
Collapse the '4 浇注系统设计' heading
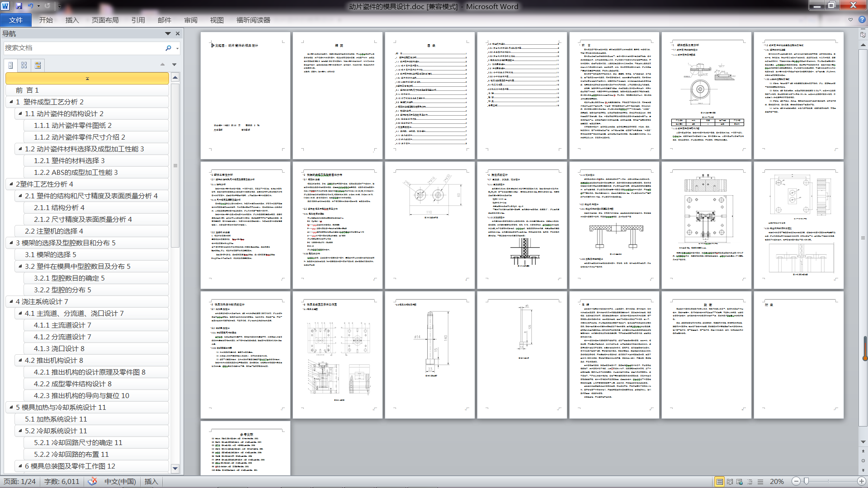tap(11, 301)
